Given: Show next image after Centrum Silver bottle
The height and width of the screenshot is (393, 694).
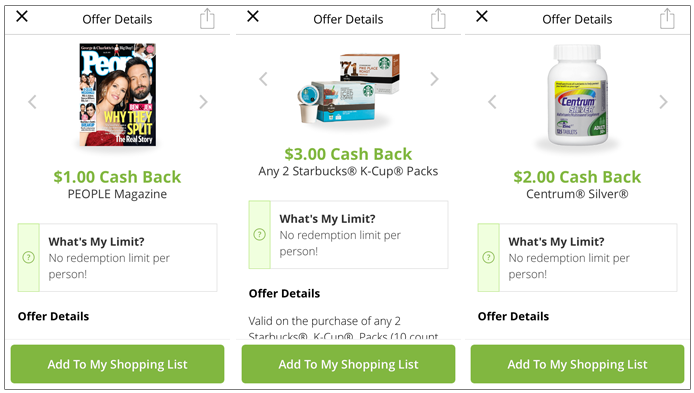Looking at the screenshot, I should 663,102.
